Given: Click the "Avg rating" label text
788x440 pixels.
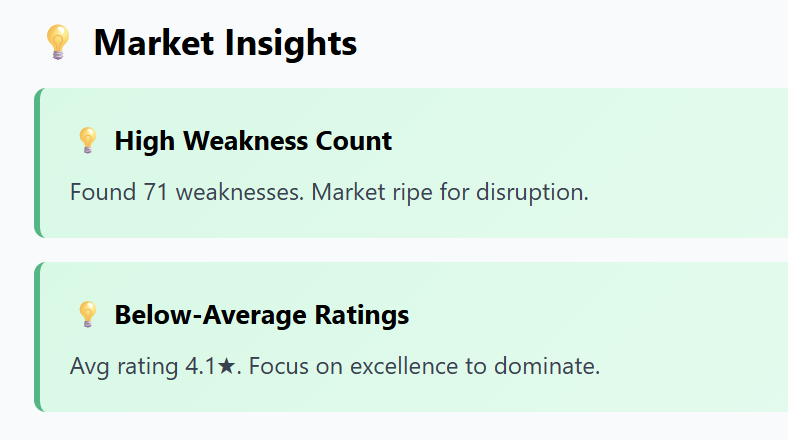Looking at the screenshot, I should tap(124, 366).
